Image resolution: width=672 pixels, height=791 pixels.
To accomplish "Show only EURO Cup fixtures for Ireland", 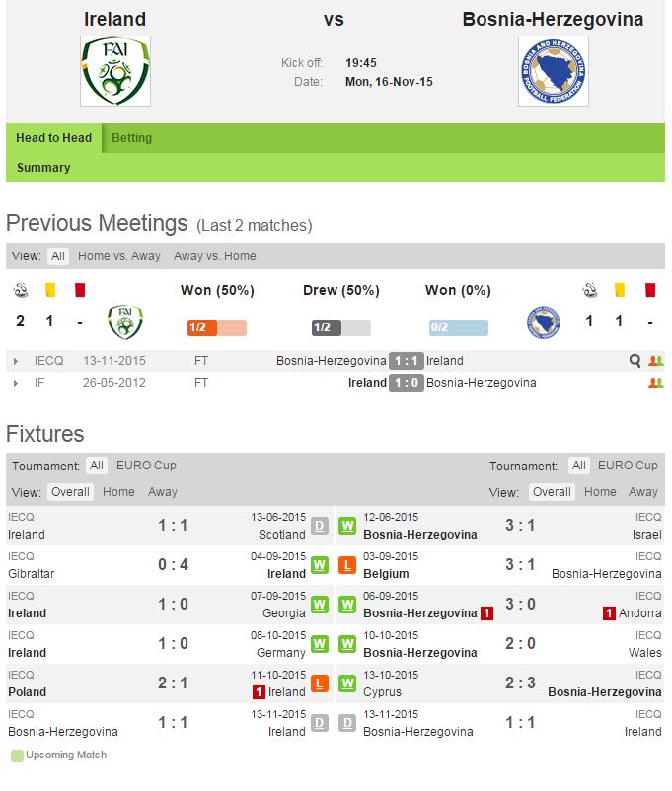I will 146,466.
